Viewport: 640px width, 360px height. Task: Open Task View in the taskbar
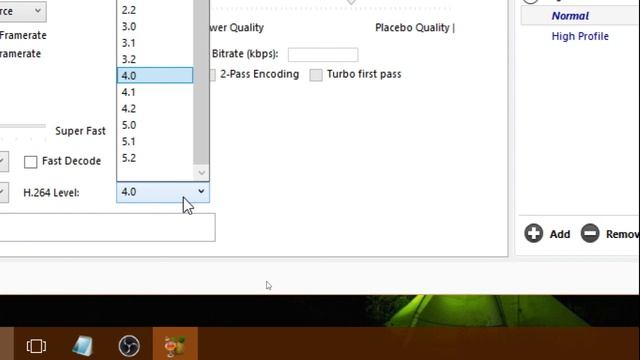[x=36, y=346]
